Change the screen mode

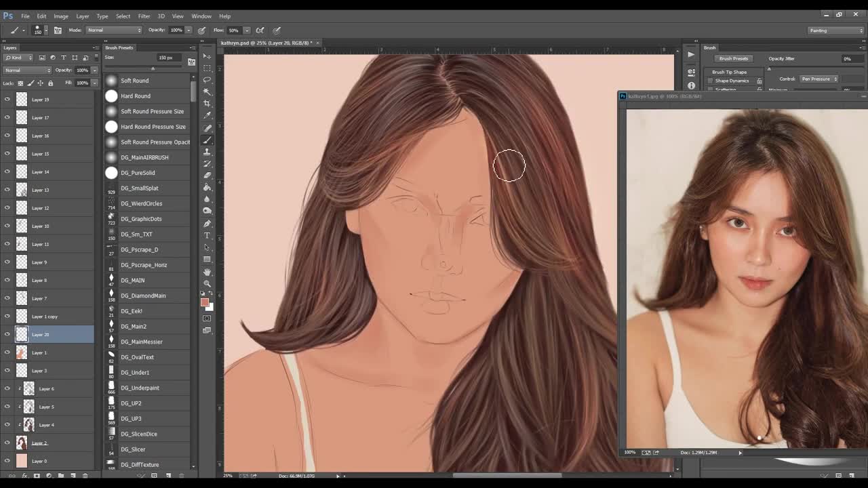coord(208,331)
